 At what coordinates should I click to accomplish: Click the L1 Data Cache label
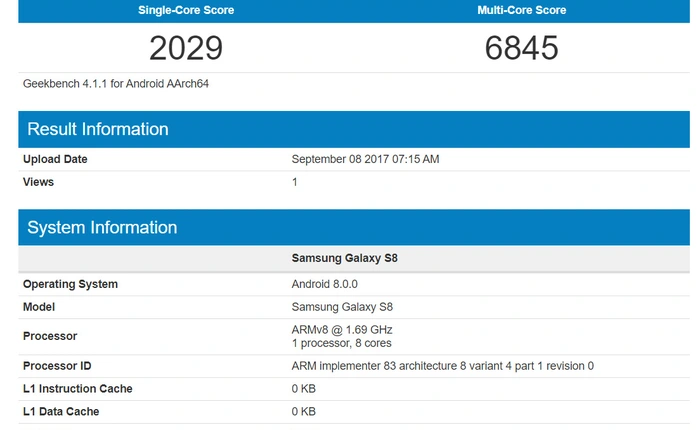[x=61, y=411]
